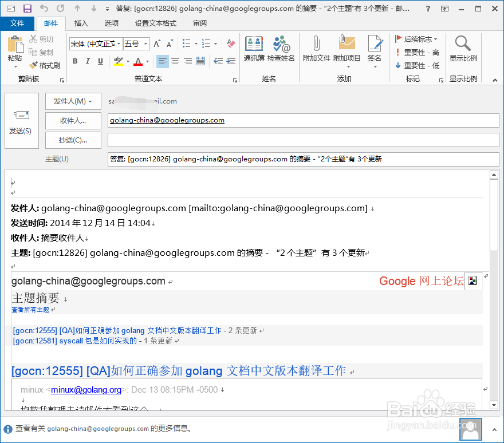504x443 pixels.
Task: Open bullet list style dropdown arrow
Action: [x=196, y=43]
